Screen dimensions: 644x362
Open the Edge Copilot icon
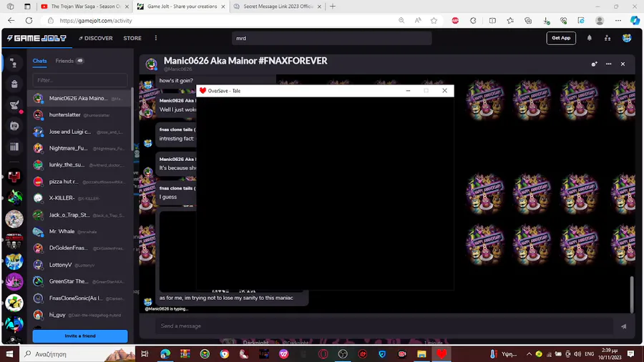click(635, 21)
